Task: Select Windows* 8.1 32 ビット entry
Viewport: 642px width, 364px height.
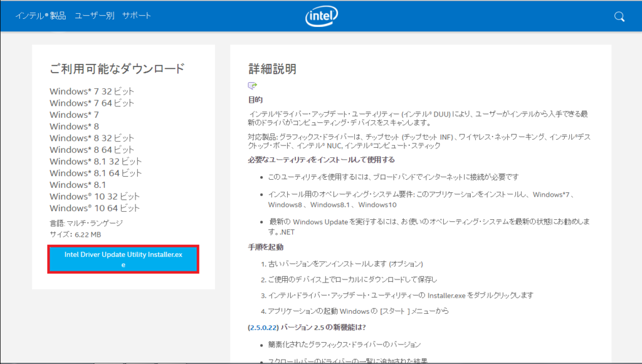Action: pyautogui.click(x=95, y=162)
